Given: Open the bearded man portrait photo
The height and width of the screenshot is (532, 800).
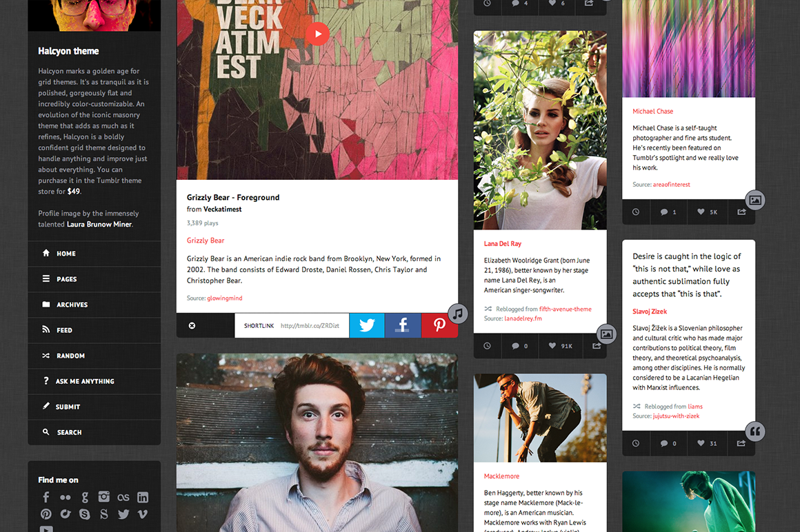Looking at the screenshot, I should click(x=317, y=443).
